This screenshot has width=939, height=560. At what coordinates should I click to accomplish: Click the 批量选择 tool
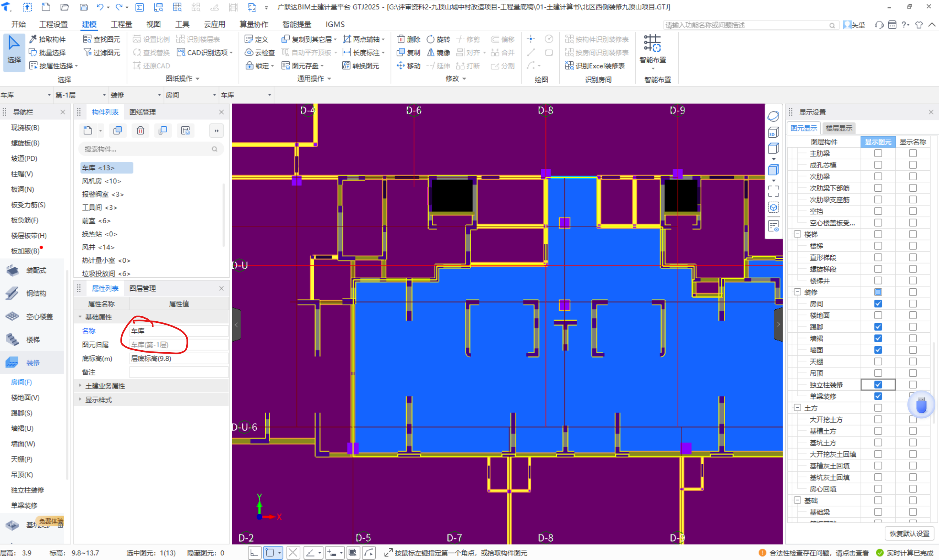(47, 53)
